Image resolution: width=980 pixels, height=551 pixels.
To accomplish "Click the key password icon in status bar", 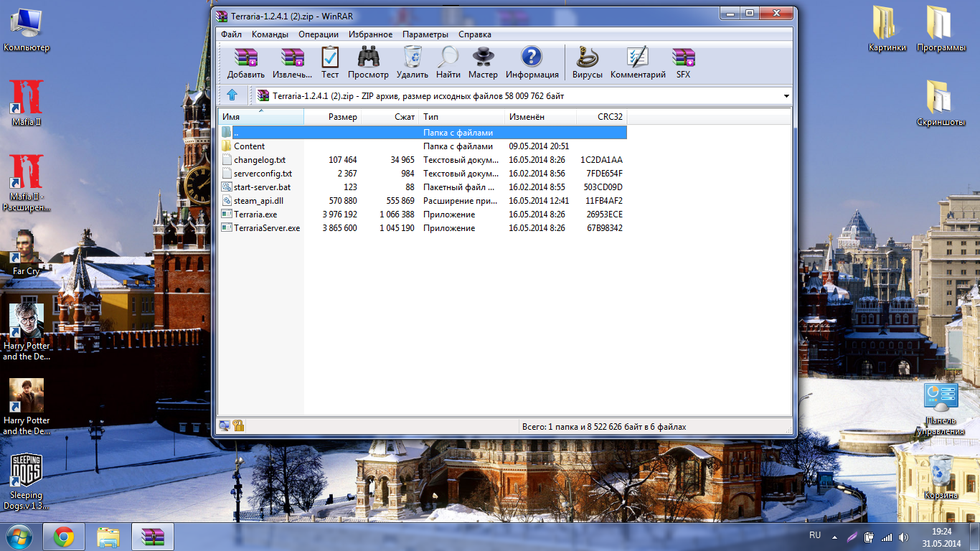I will coord(238,425).
